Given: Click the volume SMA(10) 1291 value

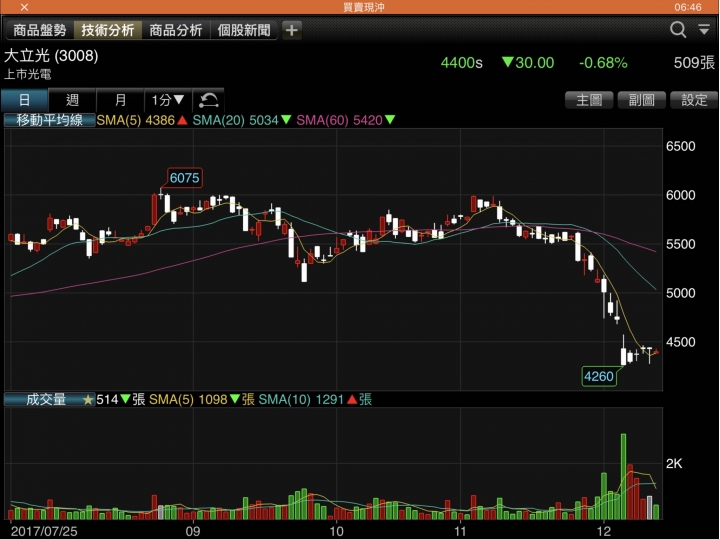Looking at the screenshot, I should click(315, 399).
